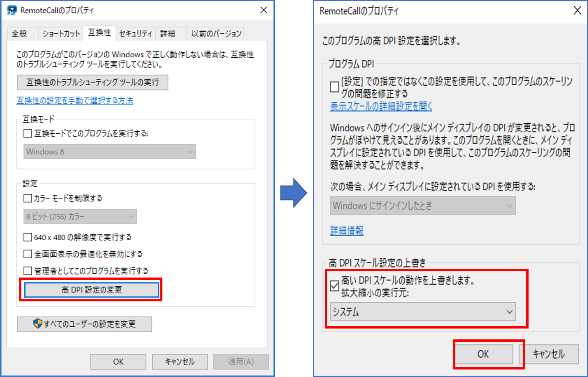This screenshot has width=588, height=377.
Task: Click text このプログラムの高 DPI 設定を選択します。
Action: tap(391, 41)
